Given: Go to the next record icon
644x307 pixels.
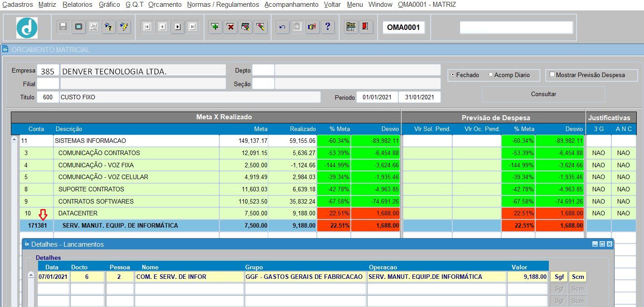Looking at the screenshot, I should pos(177,27).
